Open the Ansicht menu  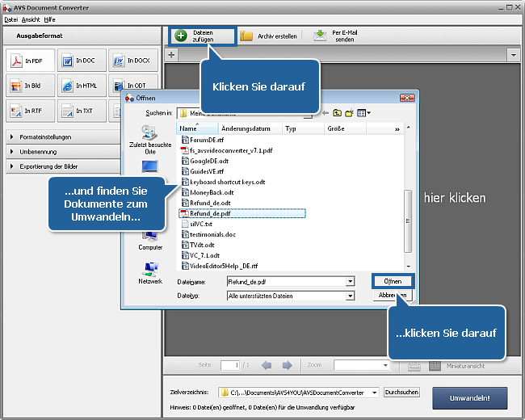[x=31, y=19]
